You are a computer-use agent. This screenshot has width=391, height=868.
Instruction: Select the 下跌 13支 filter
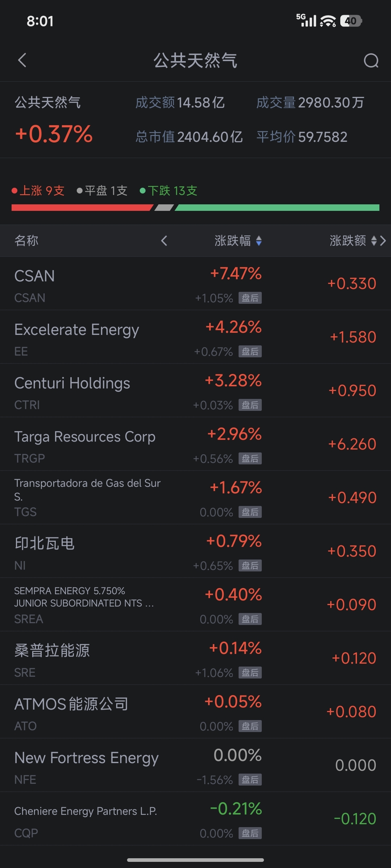pyautogui.click(x=169, y=191)
